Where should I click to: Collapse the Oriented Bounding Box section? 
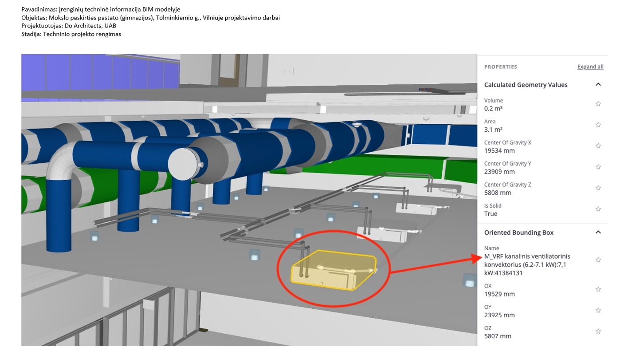598,232
